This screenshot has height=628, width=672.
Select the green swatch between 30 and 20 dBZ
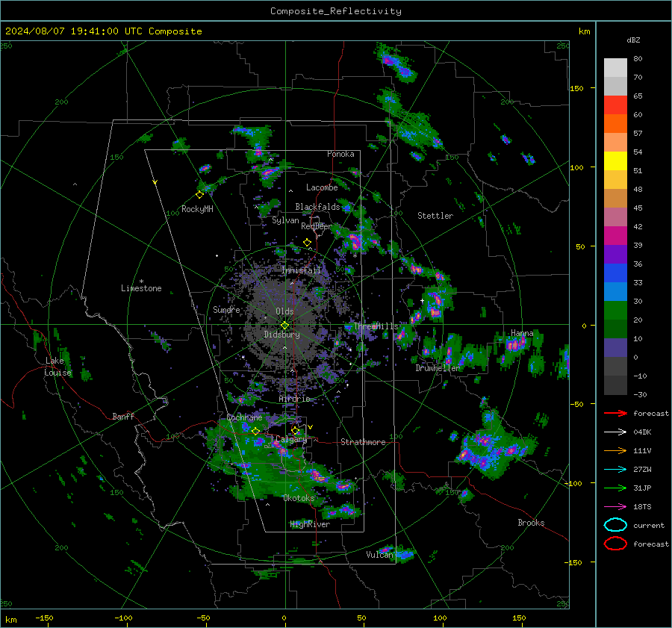point(615,311)
